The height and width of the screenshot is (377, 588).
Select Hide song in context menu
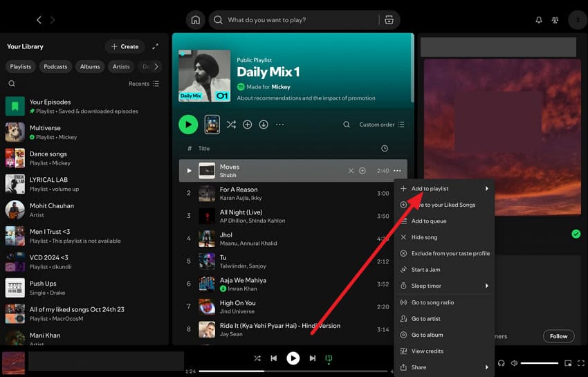444,237
